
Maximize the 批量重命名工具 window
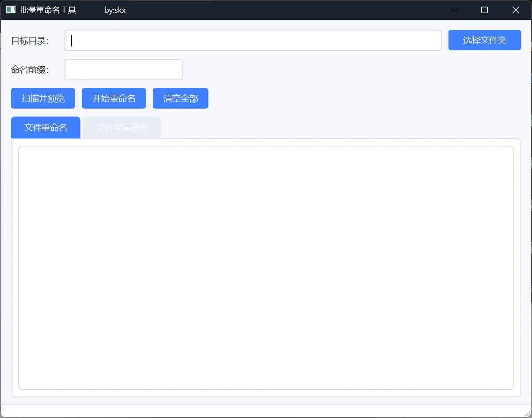[484, 10]
